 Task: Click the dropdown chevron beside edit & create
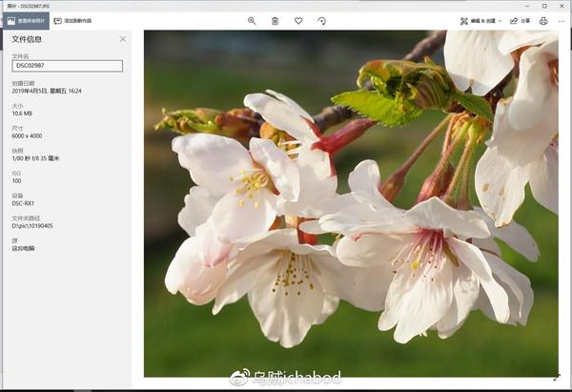[500, 21]
